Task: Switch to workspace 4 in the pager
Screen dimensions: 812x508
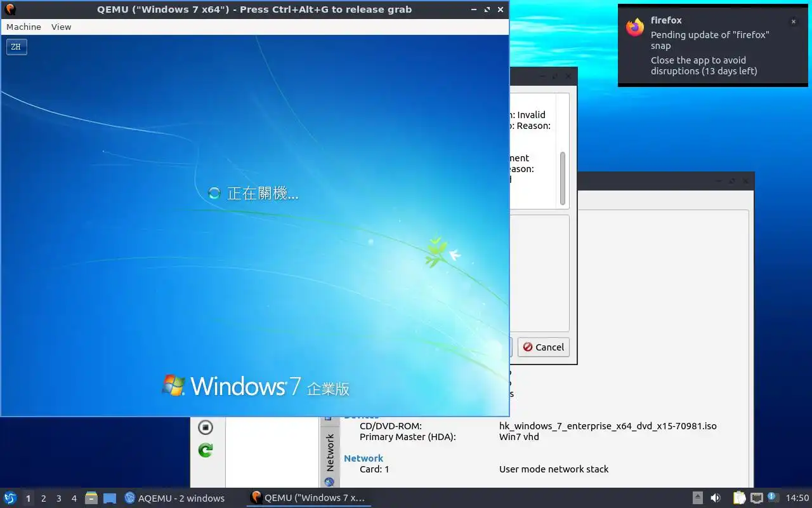Action: [x=74, y=498]
